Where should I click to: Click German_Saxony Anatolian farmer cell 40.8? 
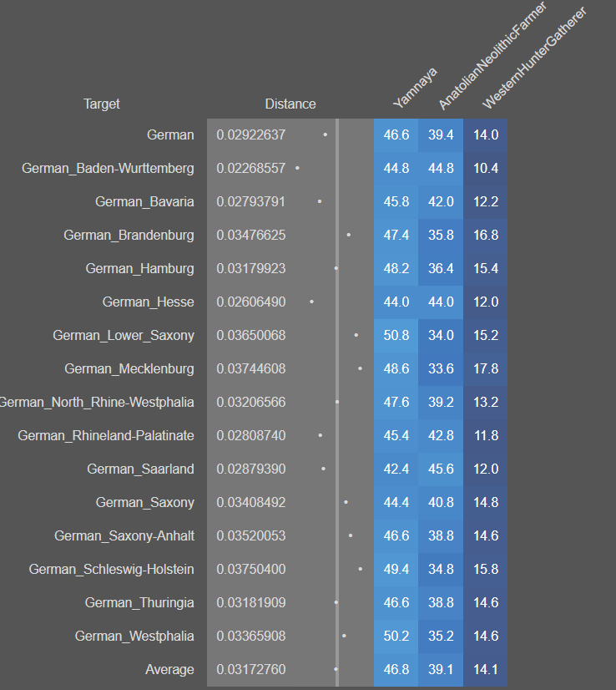click(441, 503)
